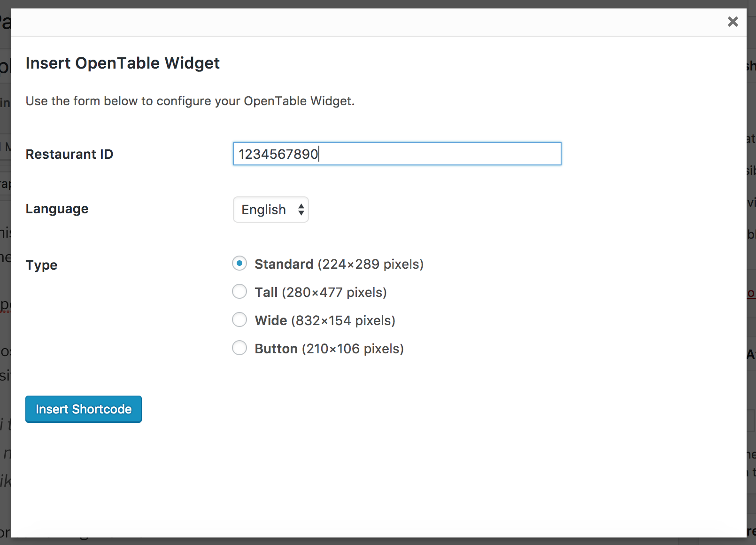Click the Language select up-down arrows
This screenshot has height=545, width=756.
point(301,210)
